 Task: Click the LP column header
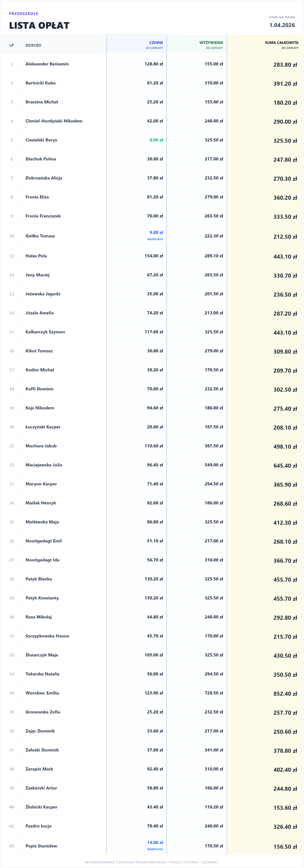(12, 45)
